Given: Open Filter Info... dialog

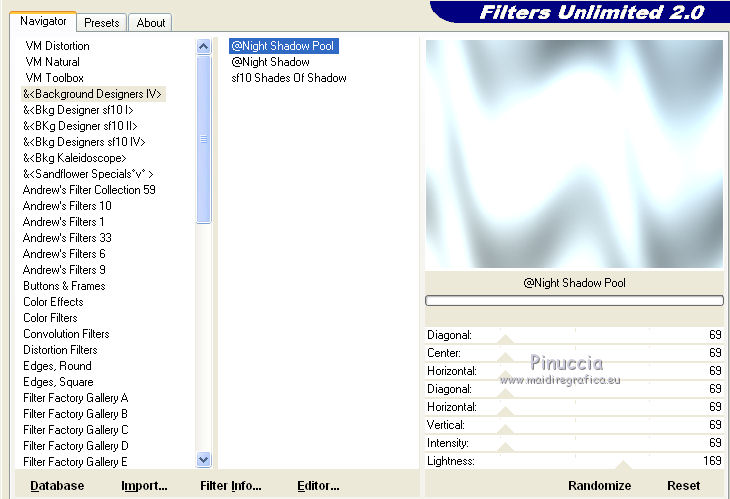Looking at the screenshot, I should point(230,486).
